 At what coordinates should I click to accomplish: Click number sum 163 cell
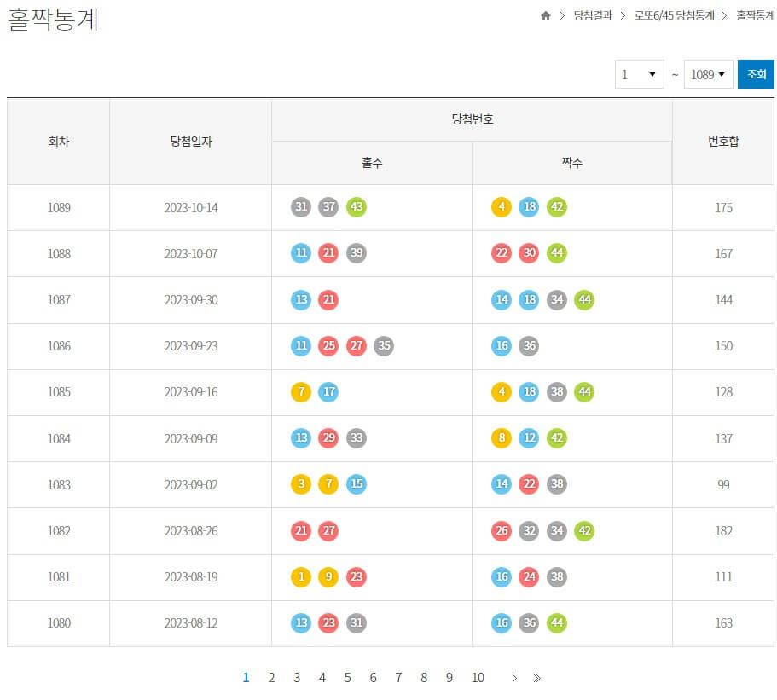click(x=723, y=623)
